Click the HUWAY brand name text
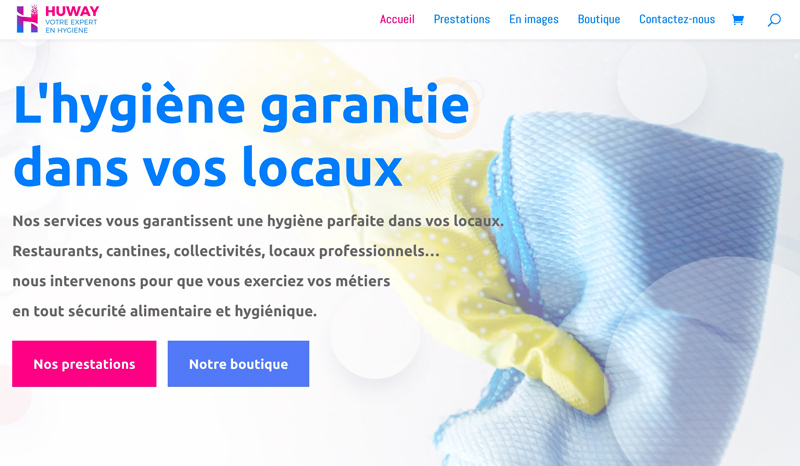The width and height of the screenshot is (800, 466). [x=72, y=11]
